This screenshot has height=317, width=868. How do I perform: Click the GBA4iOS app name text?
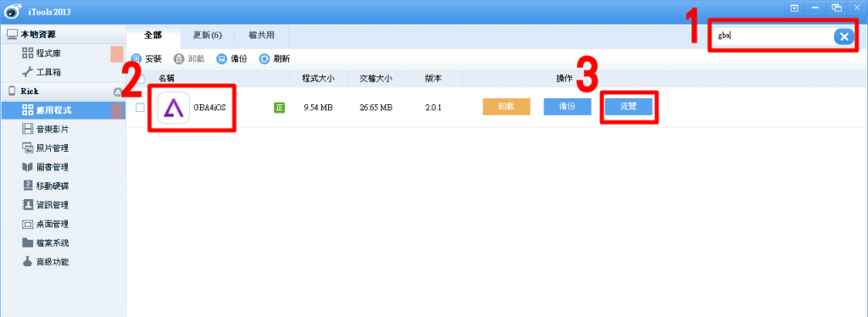point(210,108)
